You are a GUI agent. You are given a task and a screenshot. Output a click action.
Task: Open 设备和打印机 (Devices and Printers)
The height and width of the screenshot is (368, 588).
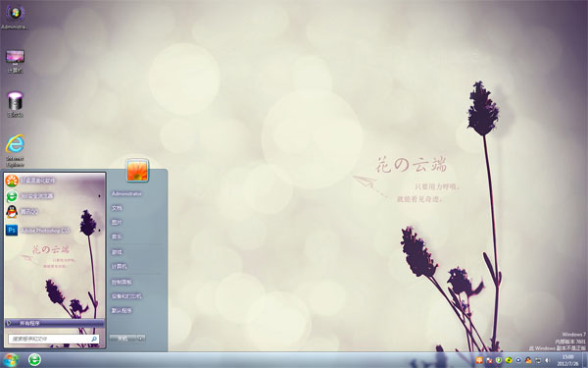coord(126,296)
